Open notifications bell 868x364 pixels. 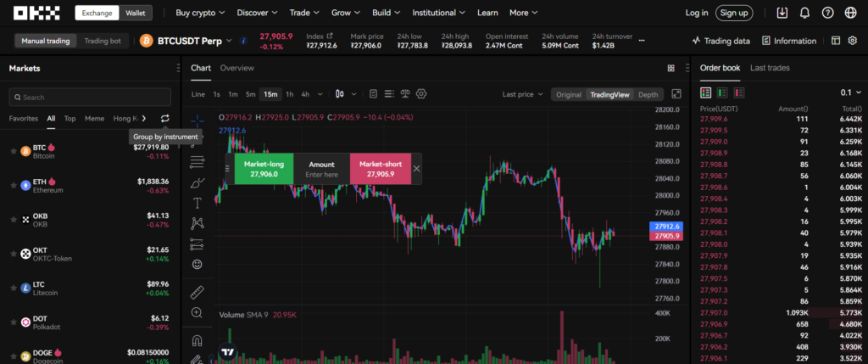805,13
